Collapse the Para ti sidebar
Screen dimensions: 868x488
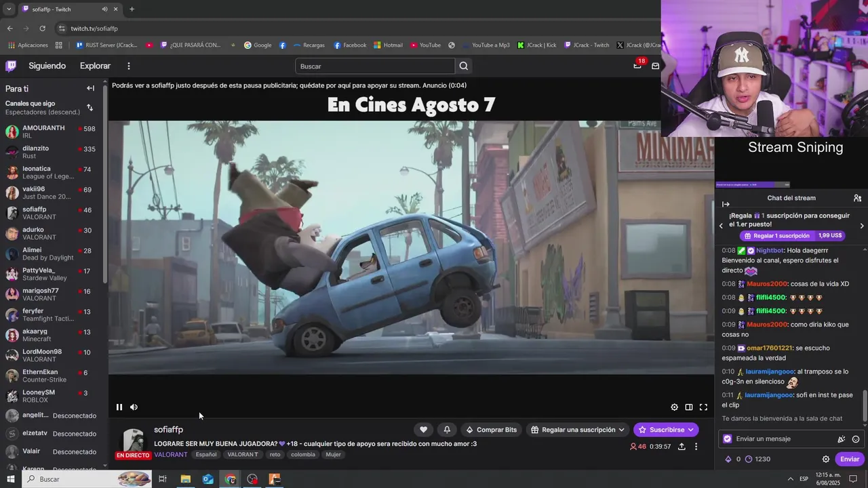point(90,88)
